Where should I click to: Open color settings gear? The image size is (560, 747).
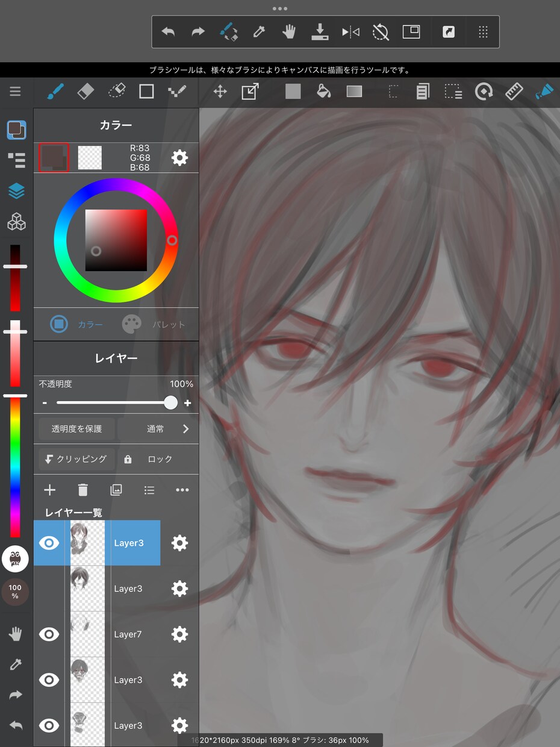(x=179, y=158)
